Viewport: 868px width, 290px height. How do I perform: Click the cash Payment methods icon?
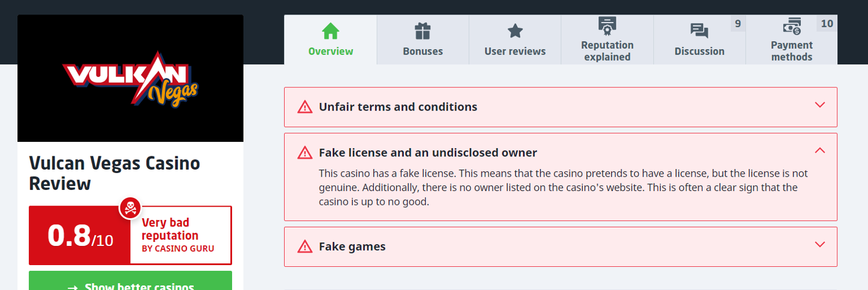click(x=792, y=26)
